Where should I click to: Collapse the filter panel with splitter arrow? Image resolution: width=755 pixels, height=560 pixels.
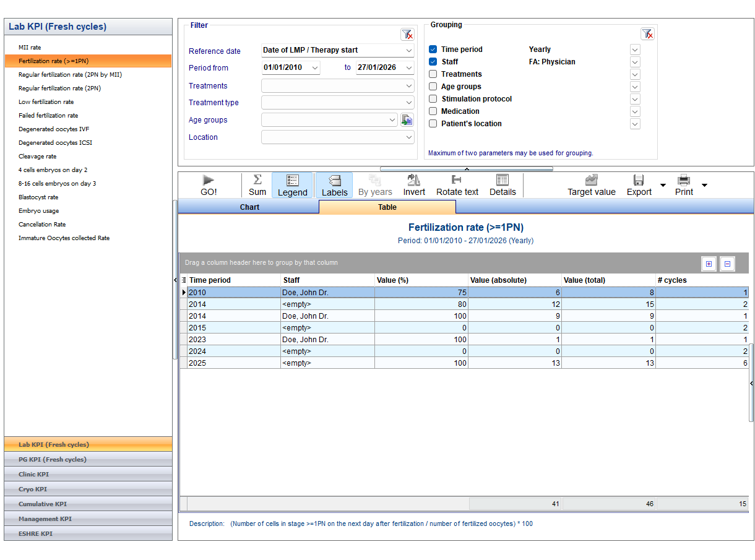pos(467,168)
